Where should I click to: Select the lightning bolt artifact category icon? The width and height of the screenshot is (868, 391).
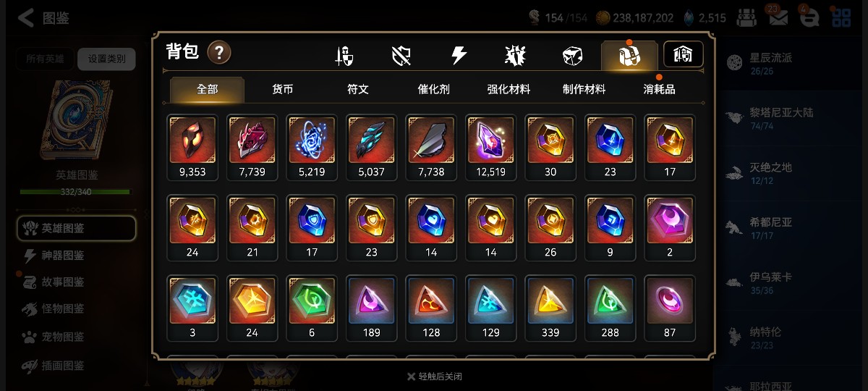[x=459, y=56]
